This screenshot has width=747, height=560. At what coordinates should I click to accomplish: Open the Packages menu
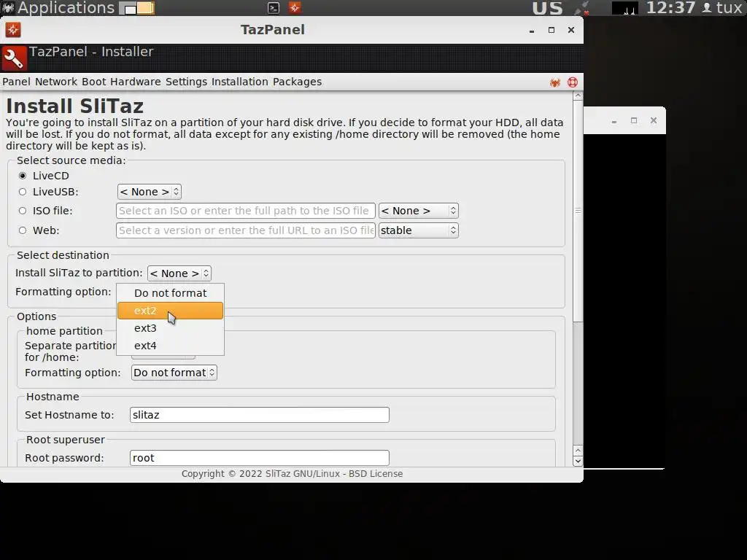(298, 82)
